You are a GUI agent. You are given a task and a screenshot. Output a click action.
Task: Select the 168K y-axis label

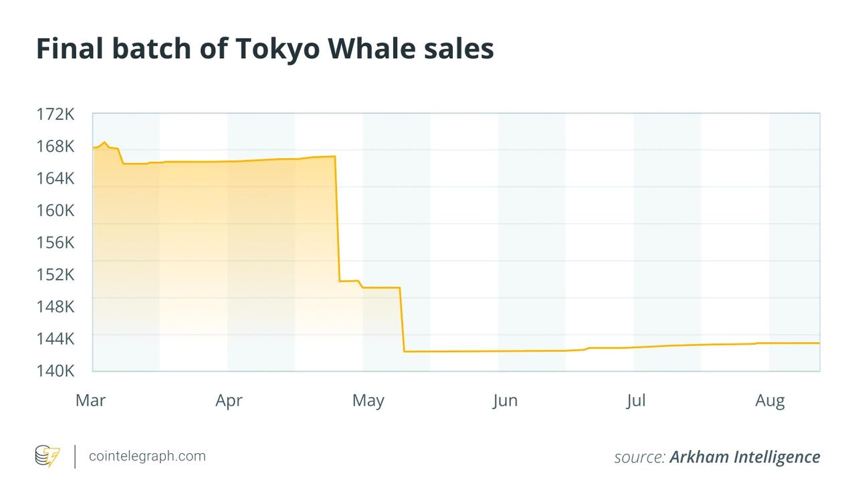55,146
